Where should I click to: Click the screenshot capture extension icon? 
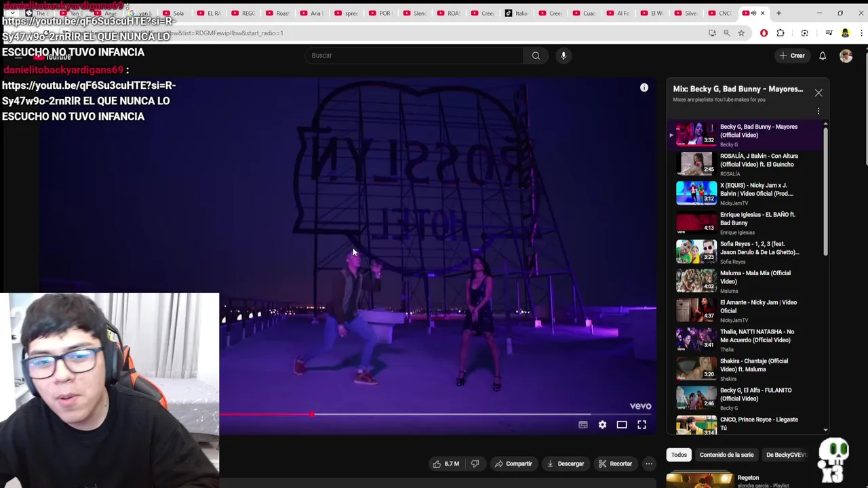coord(804,33)
